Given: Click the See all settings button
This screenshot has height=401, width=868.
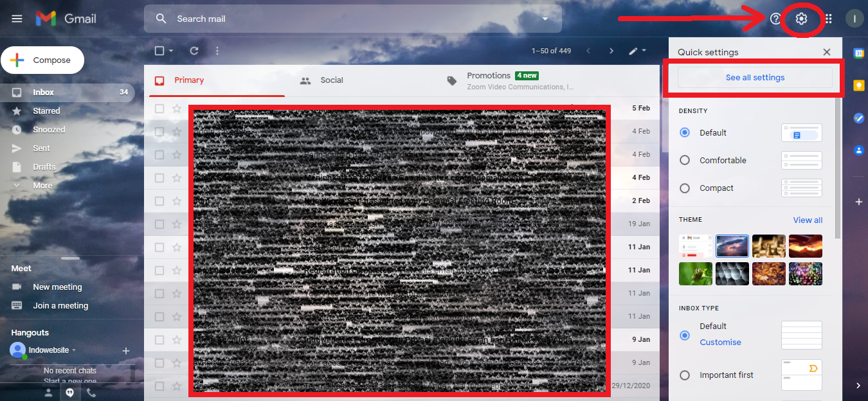Looking at the screenshot, I should [x=755, y=78].
